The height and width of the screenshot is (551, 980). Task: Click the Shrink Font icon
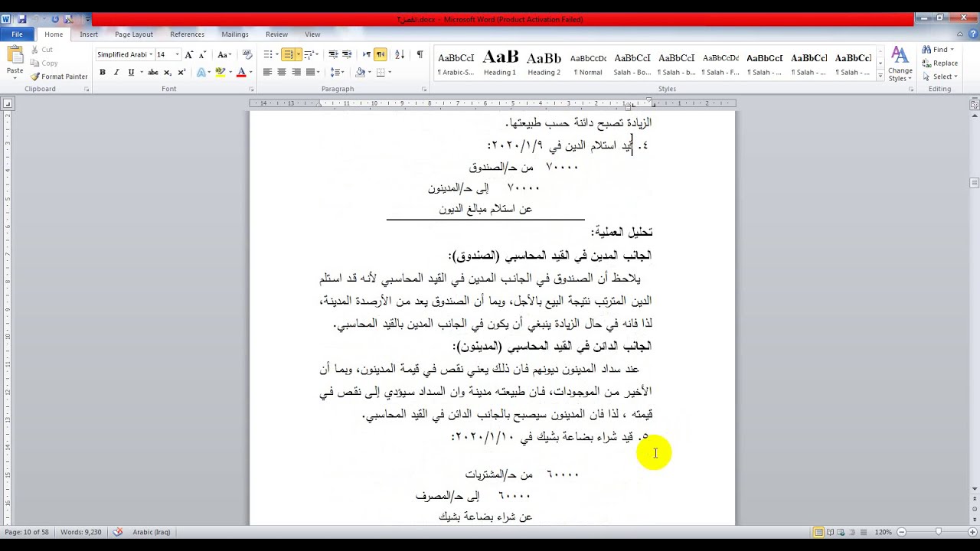coord(202,55)
